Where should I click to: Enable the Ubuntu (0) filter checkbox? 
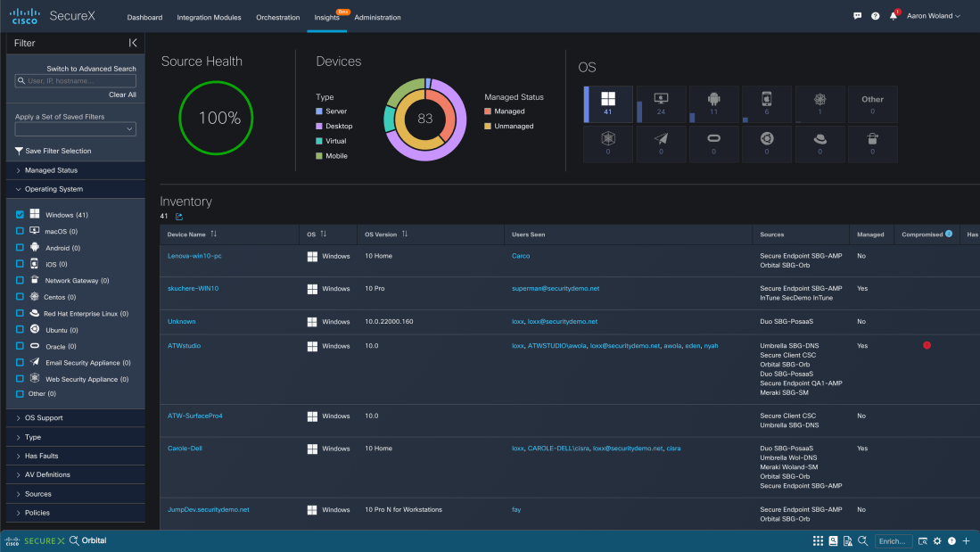pyautogui.click(x=20, y=329)
